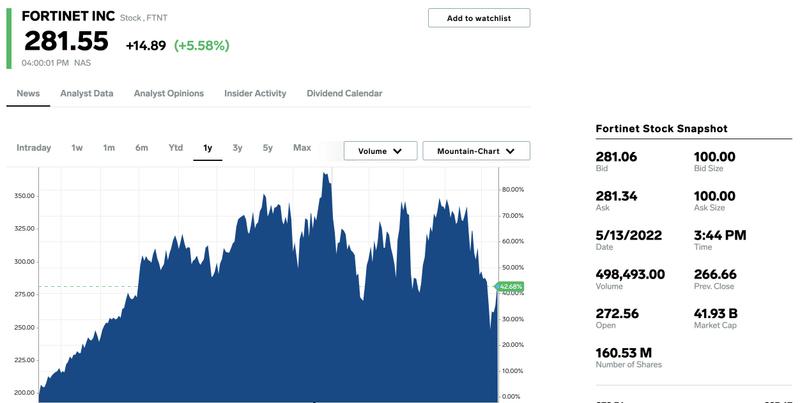Click the 281.06 Bid value
Viewport: 800px width, 403px height.
coord(616,157)
